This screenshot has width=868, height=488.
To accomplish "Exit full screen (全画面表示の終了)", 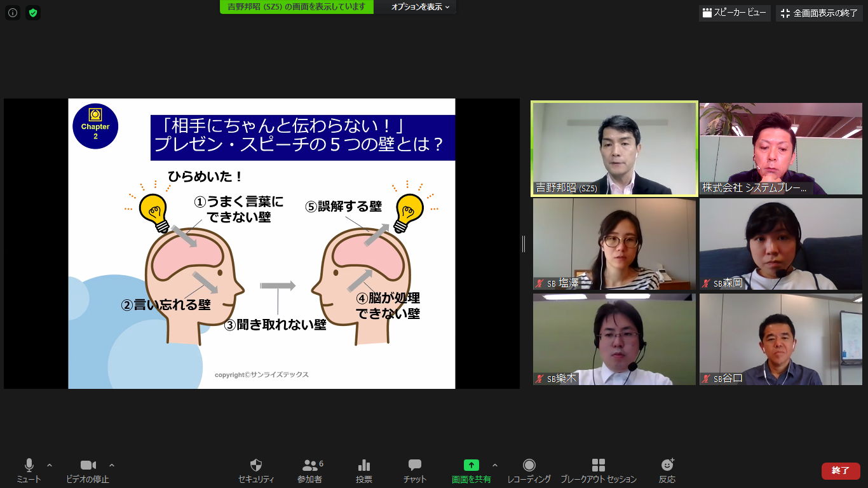I will tap(819, 13).
